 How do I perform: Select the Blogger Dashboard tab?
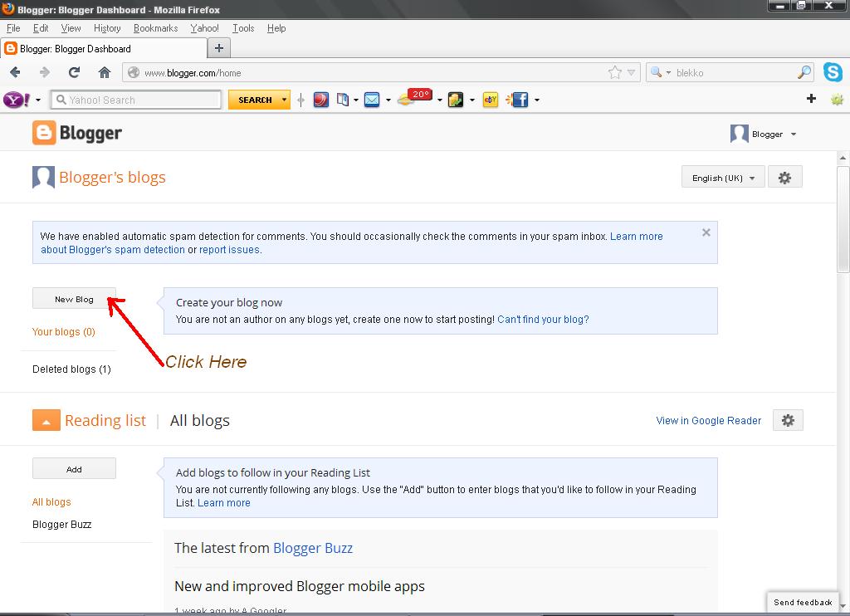point(103,48)
